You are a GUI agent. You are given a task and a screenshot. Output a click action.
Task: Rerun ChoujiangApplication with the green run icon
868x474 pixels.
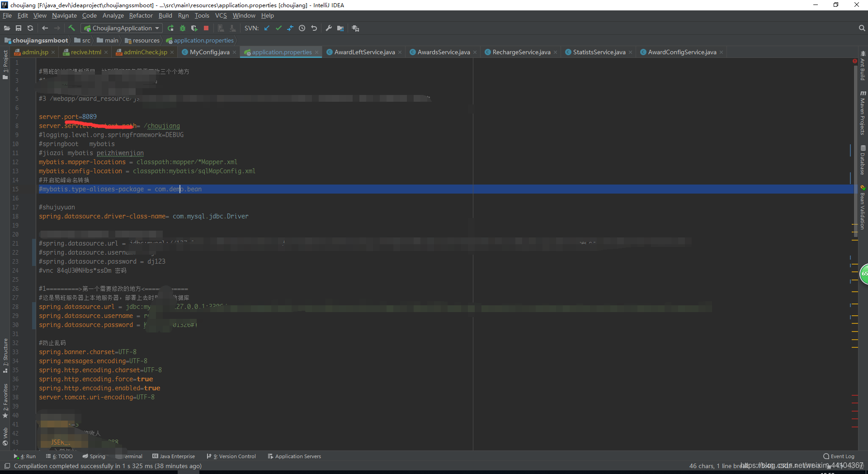[x=170, y=28]
